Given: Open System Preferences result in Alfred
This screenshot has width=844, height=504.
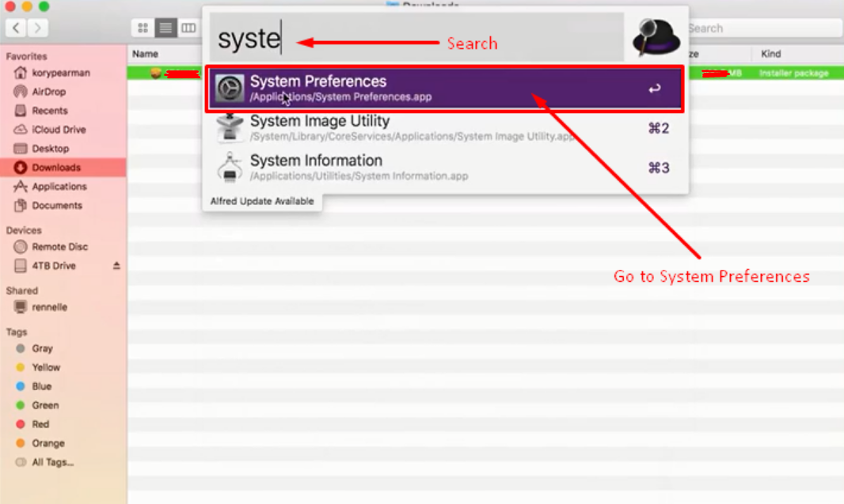Looking at the screenshot, I should point(445,89).
